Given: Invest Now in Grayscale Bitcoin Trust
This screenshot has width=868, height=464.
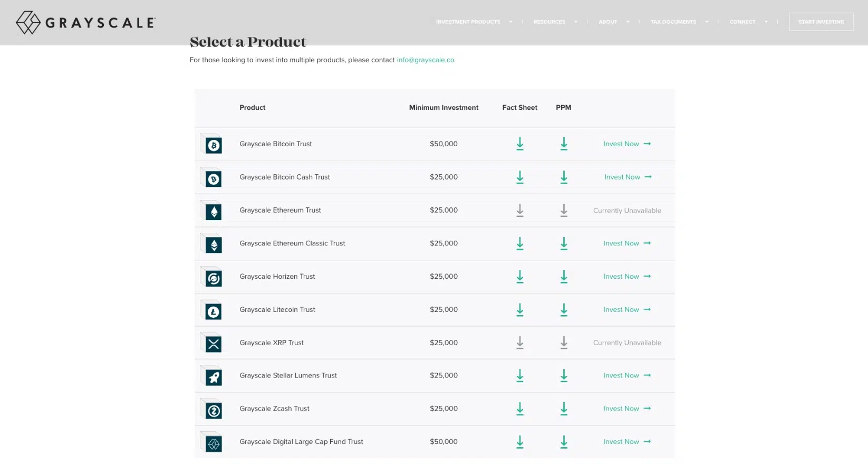Looking at the screenshot, I should click(x=626, y=144).
